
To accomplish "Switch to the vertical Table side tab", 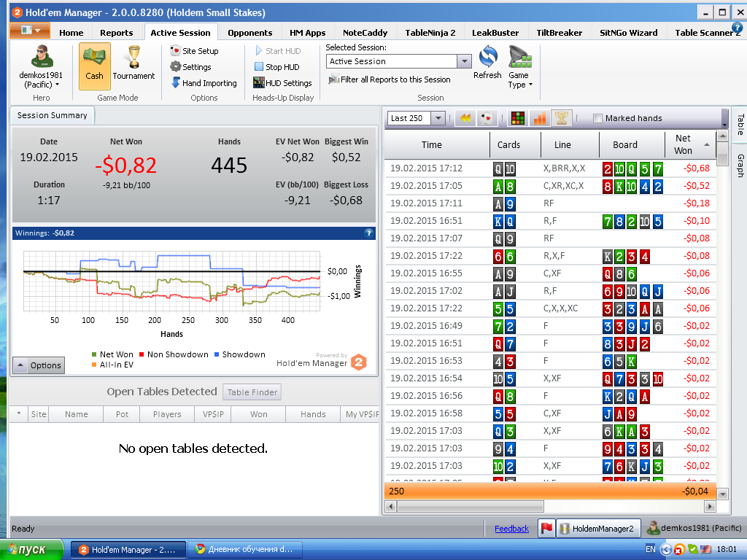I will [740, 124].
